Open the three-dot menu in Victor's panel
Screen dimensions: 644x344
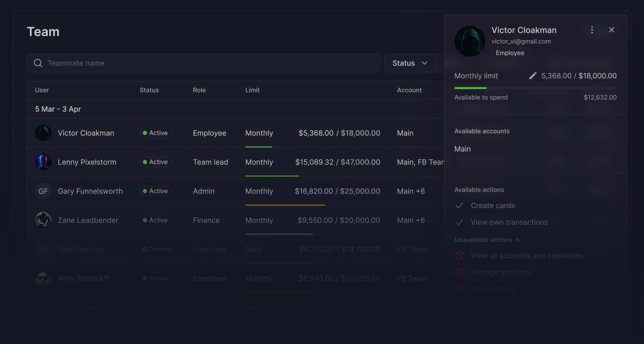tap(592, 30)
